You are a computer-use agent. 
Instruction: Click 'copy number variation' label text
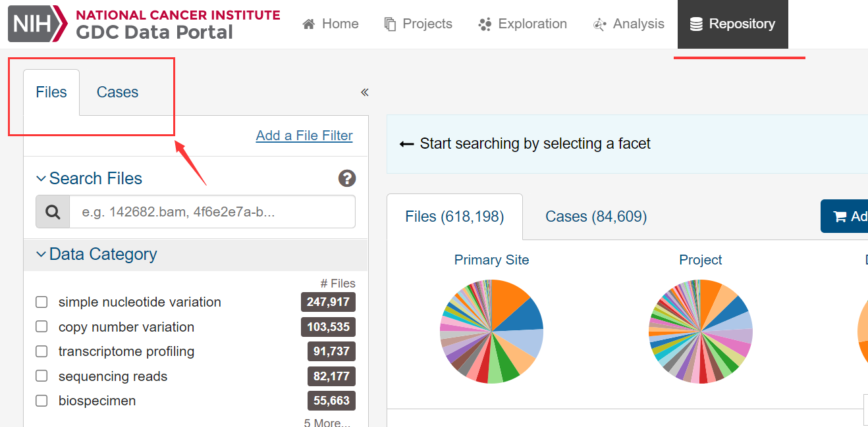[126, 327]
